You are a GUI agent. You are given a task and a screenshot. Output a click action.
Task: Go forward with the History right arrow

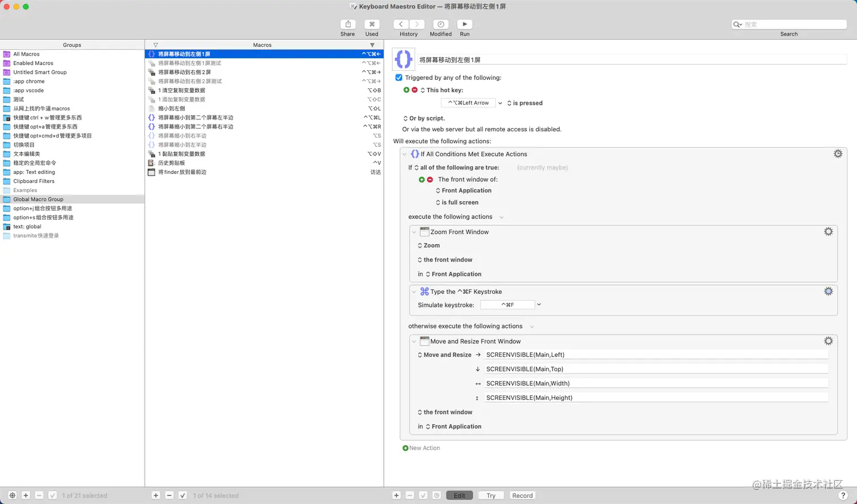tap(417, 24)
